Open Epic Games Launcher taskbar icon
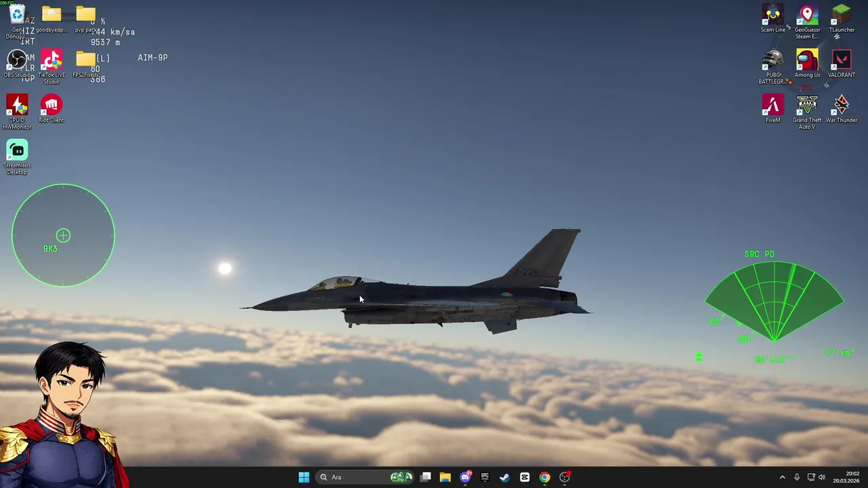Viewport: 868px width, 488px height. click(485, 477)
